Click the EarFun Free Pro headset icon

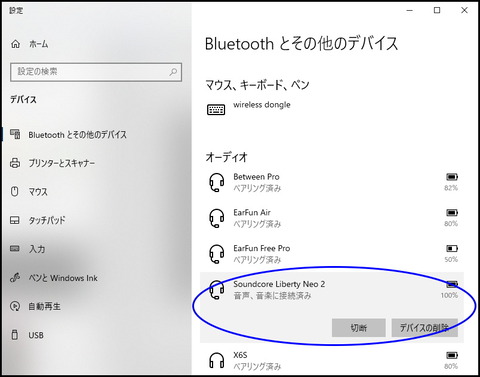(217, 254)
